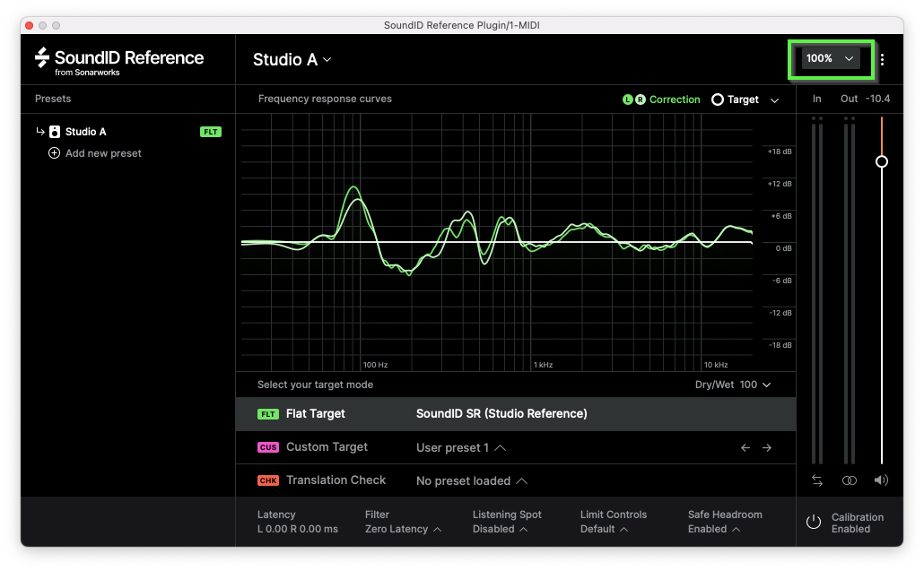
Task: Click Select your target mode label
Action: 315,385
